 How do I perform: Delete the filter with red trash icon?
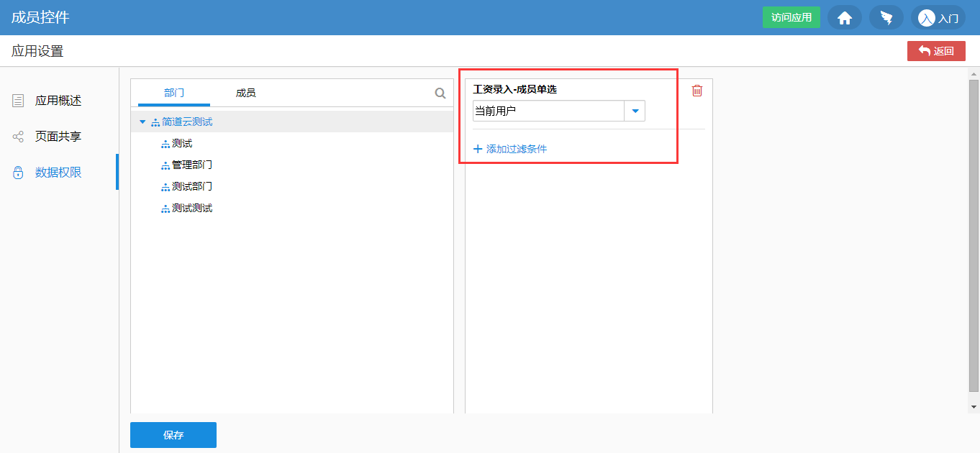pos(697,91)
